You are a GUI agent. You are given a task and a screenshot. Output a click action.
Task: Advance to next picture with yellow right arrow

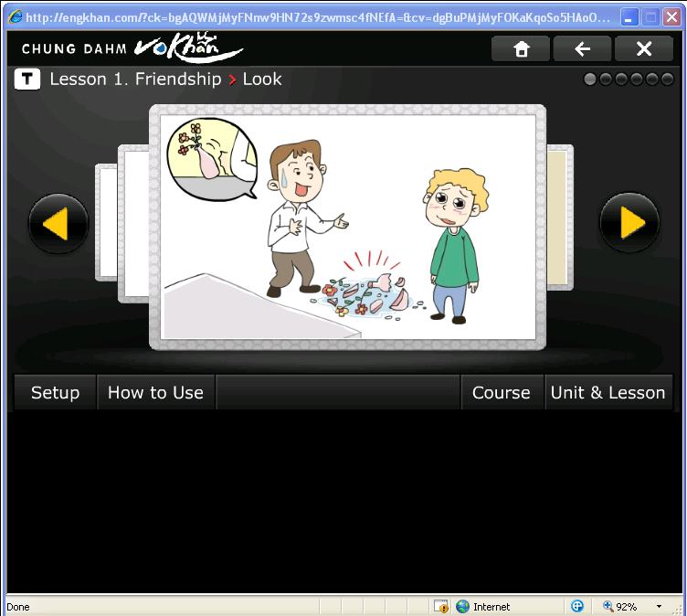click(x=629, y=222)
